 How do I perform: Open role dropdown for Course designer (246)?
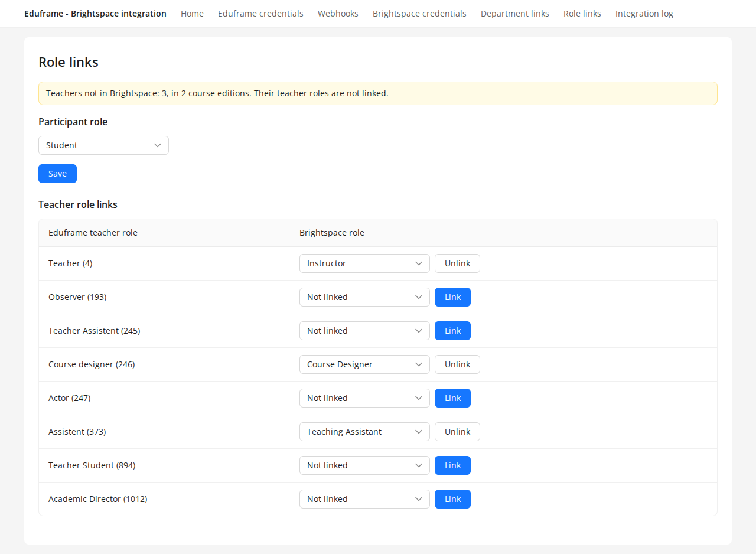pos(364,364)
